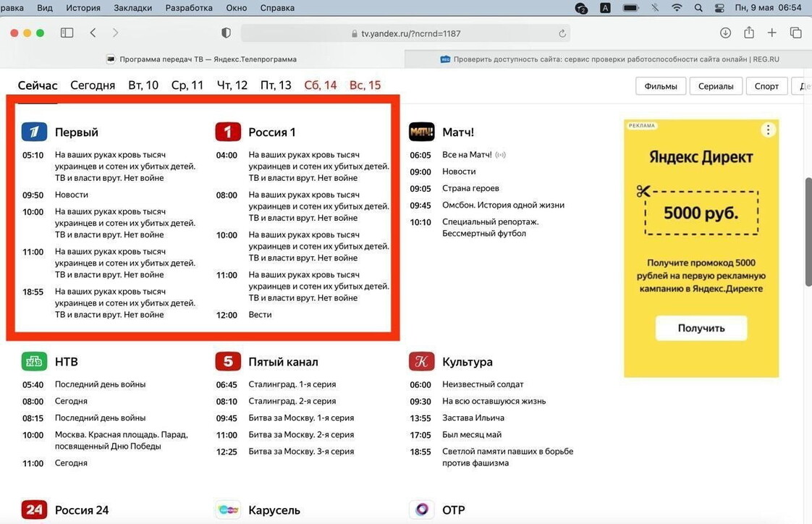Viewport: 812px width, 524px height.
Task: Open the privacy shield icon
Action: (x=226, y=33)
